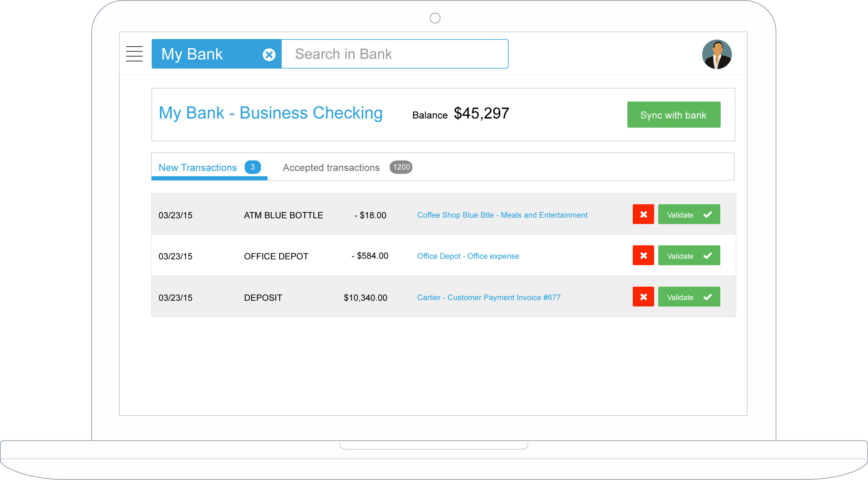Select the New Transactions tab
This screenshot has width=868, height=480.
click(x=197, y=167)
